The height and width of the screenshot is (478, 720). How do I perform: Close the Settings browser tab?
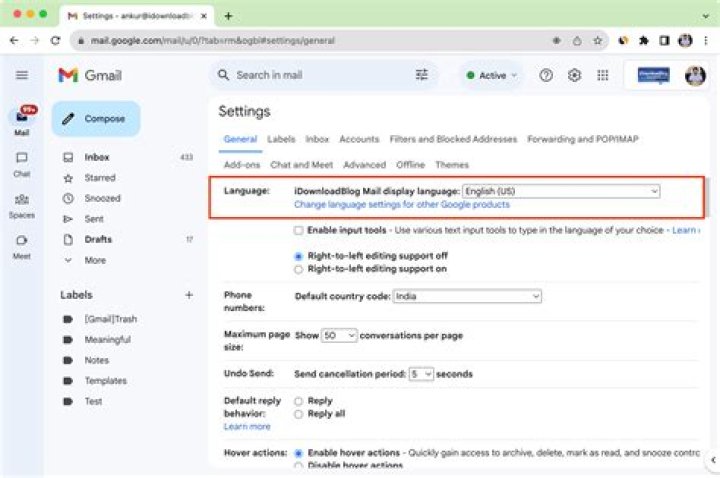[204, 16]
